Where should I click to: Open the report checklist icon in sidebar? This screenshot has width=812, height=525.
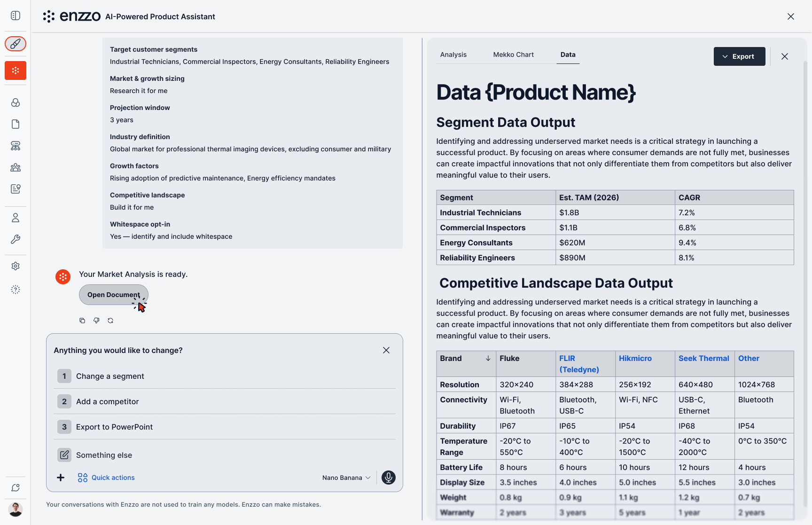pyautogui.click(x=16, y=189)
